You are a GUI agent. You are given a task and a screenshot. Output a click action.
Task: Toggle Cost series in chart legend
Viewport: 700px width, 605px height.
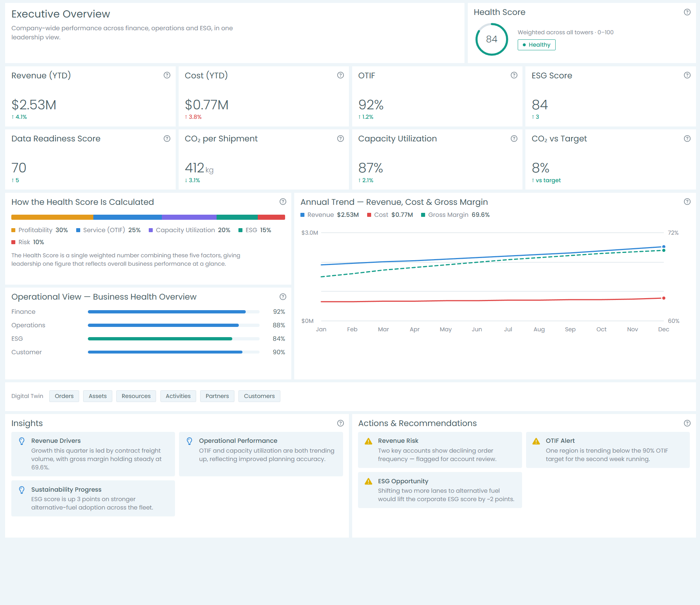click(x=390, y=215)
